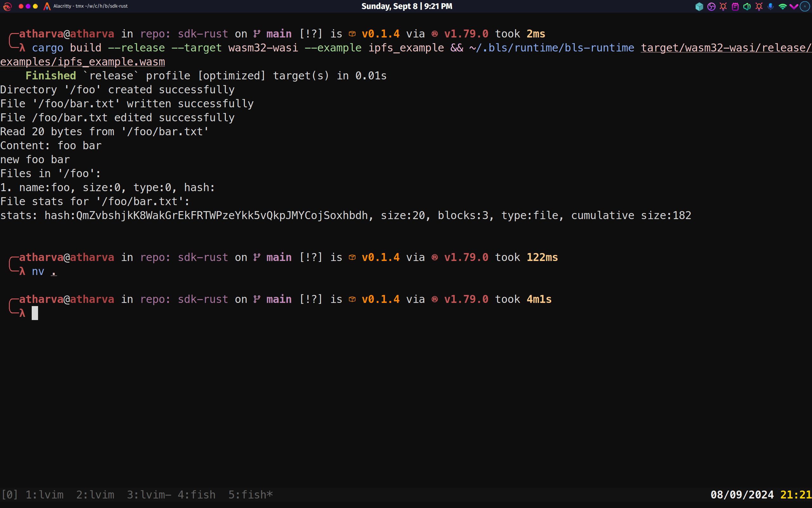This screenshot has width=812, height=508.
Task: Click lightbulb icon next to OBS icon
Action: tap(723, 6)
